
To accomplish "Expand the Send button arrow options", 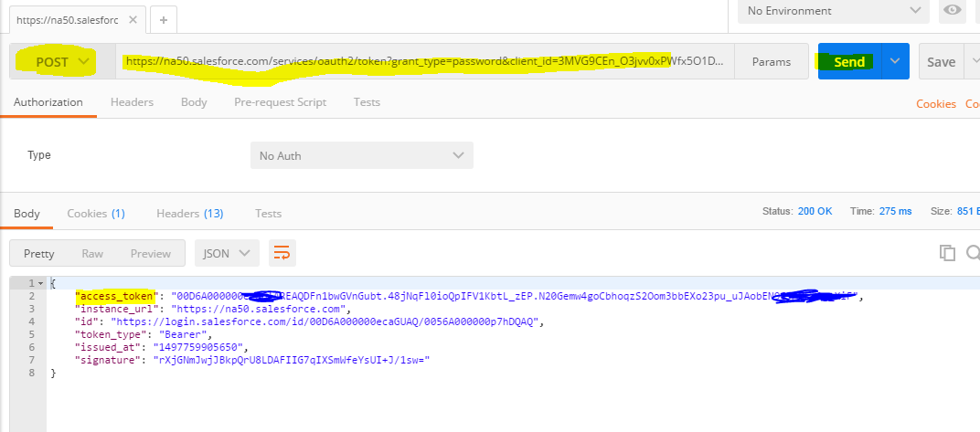I will (x=895, y=61).
